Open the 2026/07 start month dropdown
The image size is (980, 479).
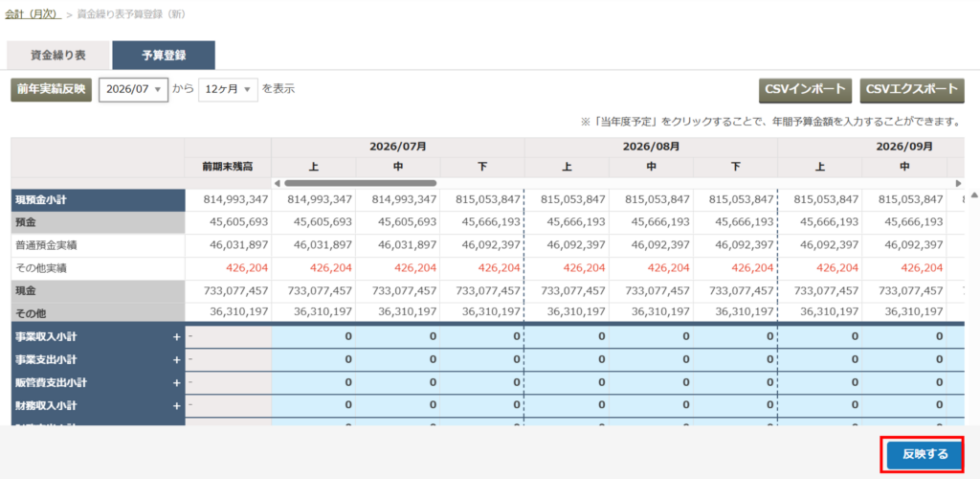(x=133, y=89)
